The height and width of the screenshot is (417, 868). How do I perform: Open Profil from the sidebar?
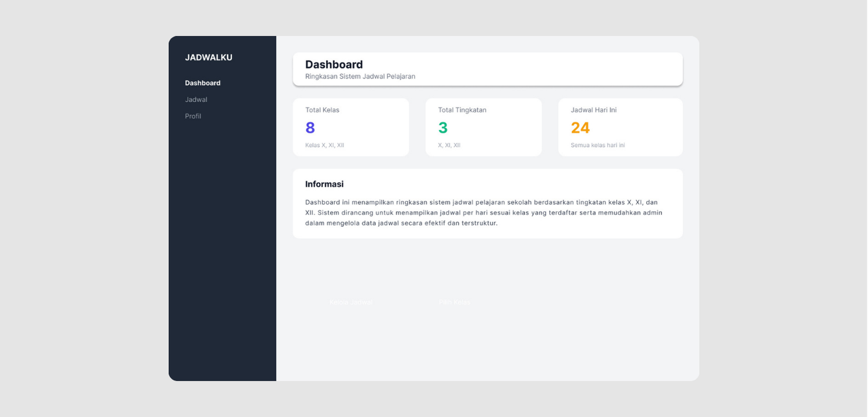193,116
